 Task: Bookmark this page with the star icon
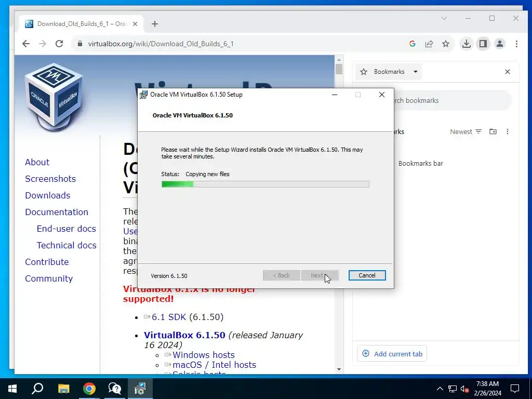click(446, 44)
